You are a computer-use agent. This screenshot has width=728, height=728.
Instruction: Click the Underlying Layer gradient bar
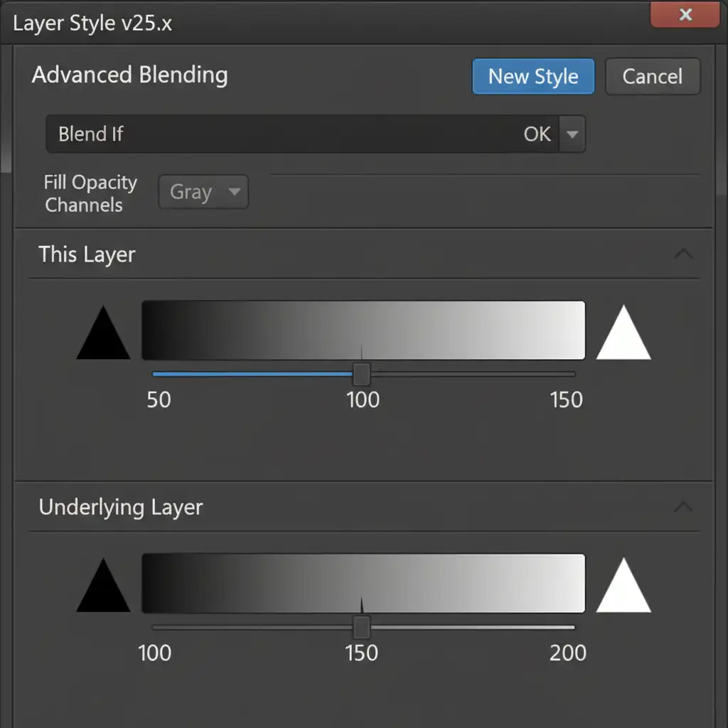point(363,583)
